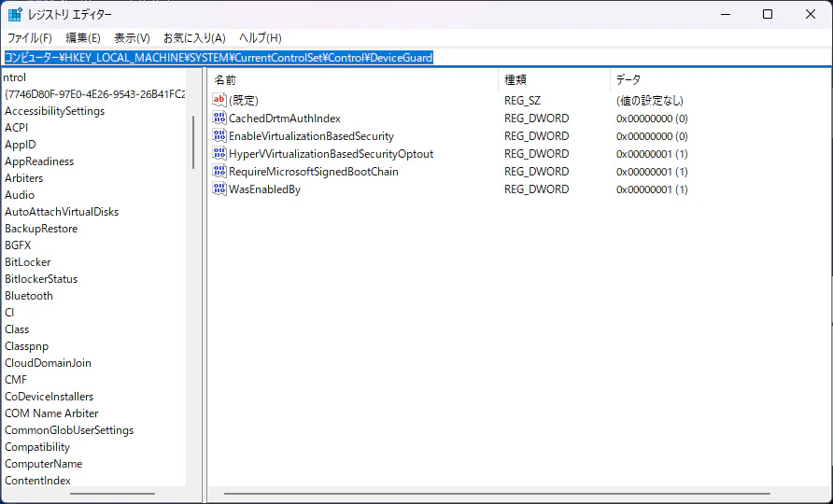Open the ヘルプ(H) menu
This screenshot has height=504, width=833.
pos(261,38)
